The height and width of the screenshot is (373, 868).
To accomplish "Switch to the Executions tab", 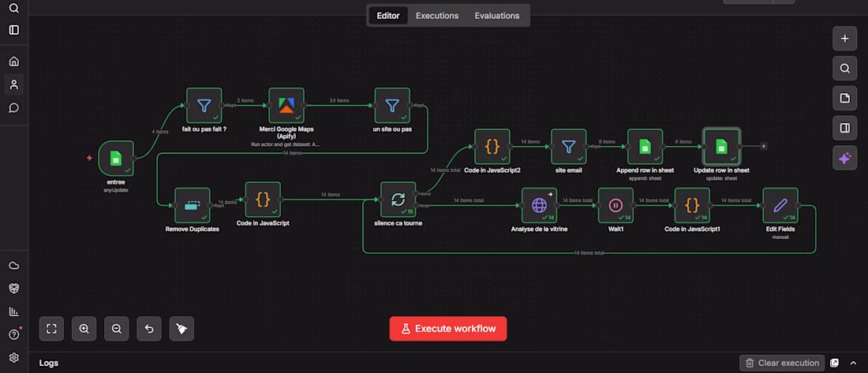I will pos(437,16).
